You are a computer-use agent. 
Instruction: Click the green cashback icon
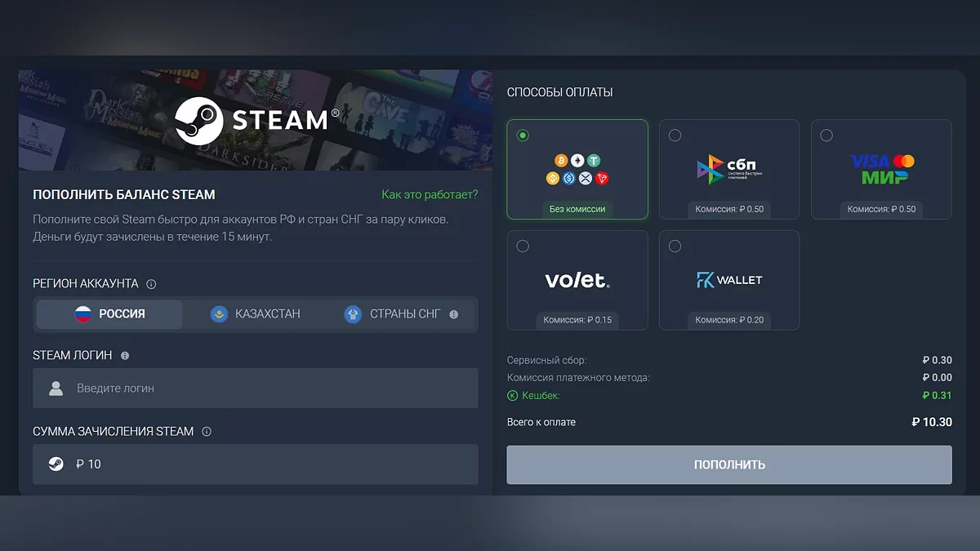coord(512,396)
